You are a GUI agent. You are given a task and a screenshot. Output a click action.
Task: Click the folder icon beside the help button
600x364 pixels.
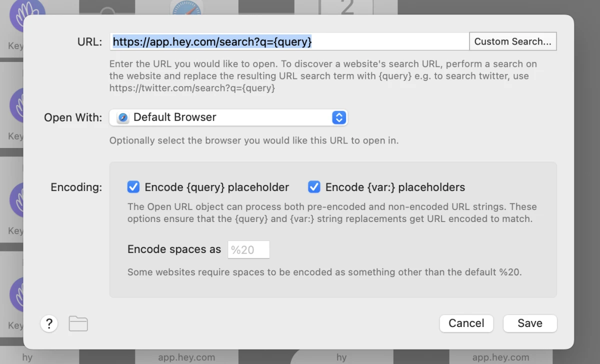point(78,323)
